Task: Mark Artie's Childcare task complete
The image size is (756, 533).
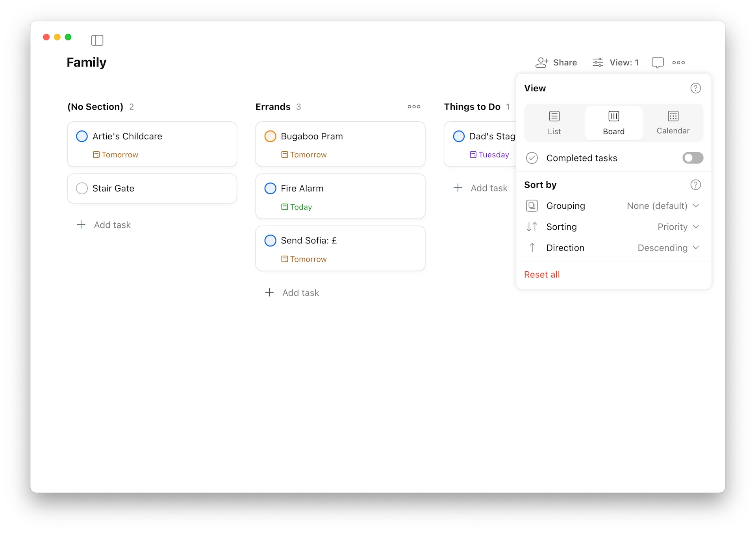Action: pos(82,136)
